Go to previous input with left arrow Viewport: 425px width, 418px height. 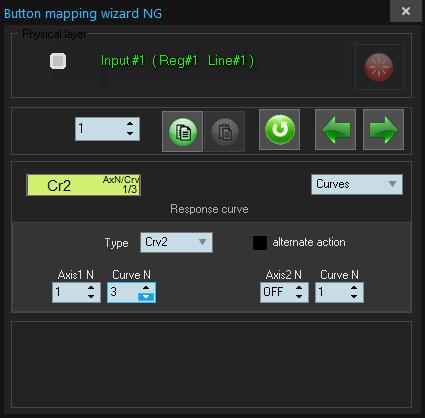tap(336, 130)
